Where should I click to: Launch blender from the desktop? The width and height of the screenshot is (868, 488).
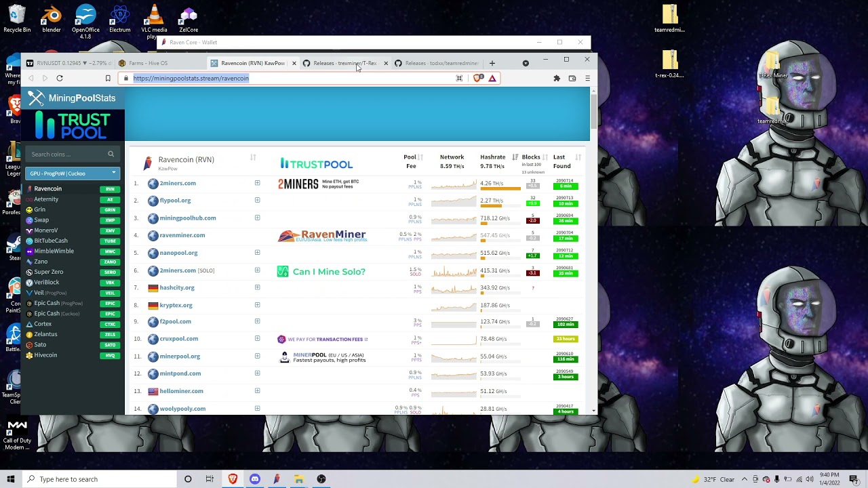coord(52,19)
